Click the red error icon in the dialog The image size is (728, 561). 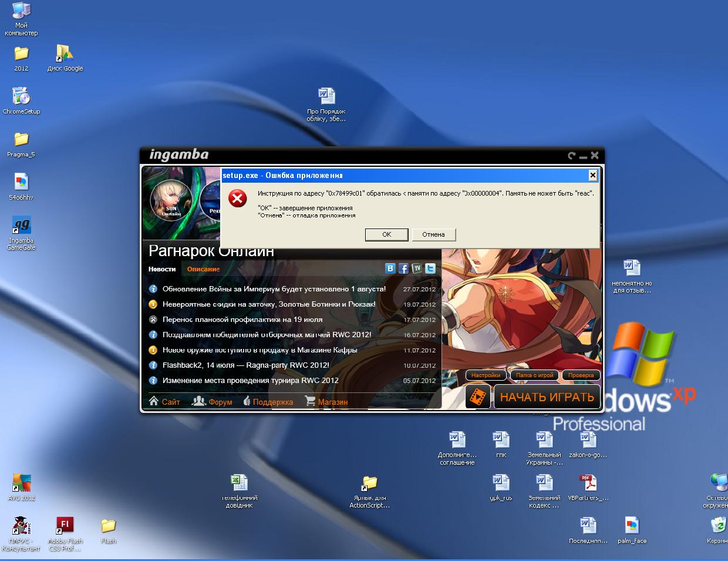coord(237,199)
